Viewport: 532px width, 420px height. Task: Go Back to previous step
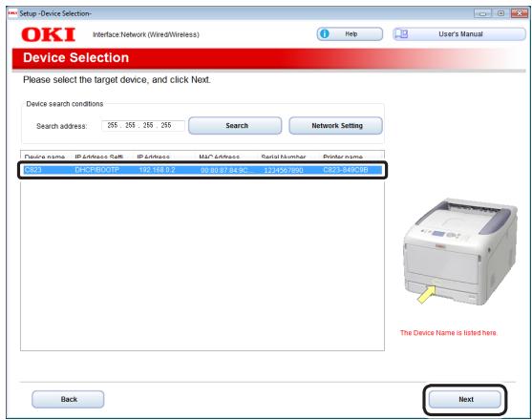(68, 399)
